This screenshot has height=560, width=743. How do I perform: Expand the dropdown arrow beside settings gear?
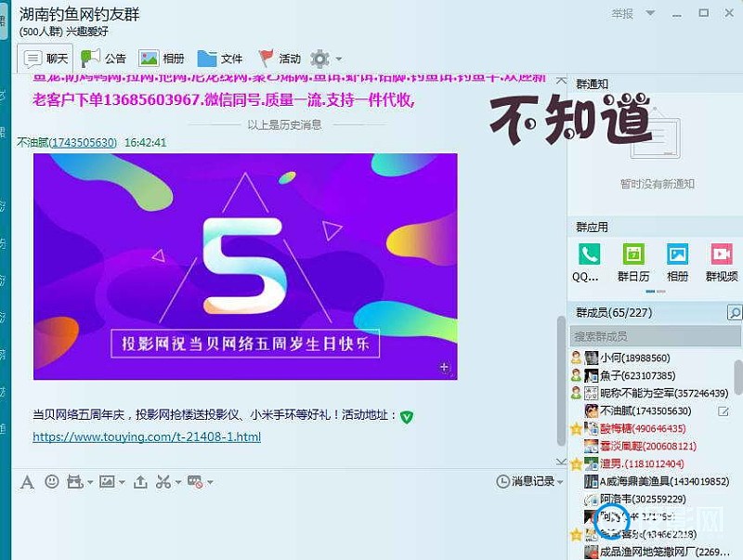[339, 59]
